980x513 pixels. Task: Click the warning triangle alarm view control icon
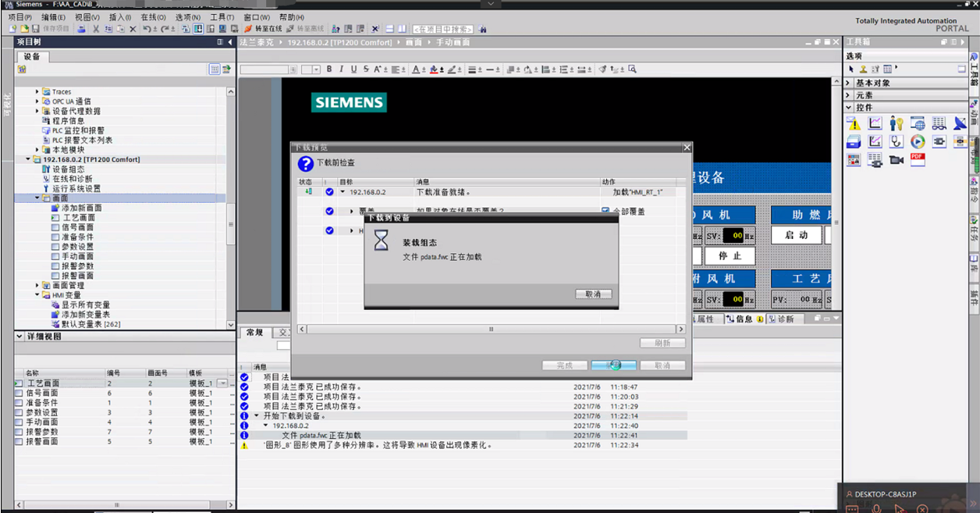coord(854,123)
